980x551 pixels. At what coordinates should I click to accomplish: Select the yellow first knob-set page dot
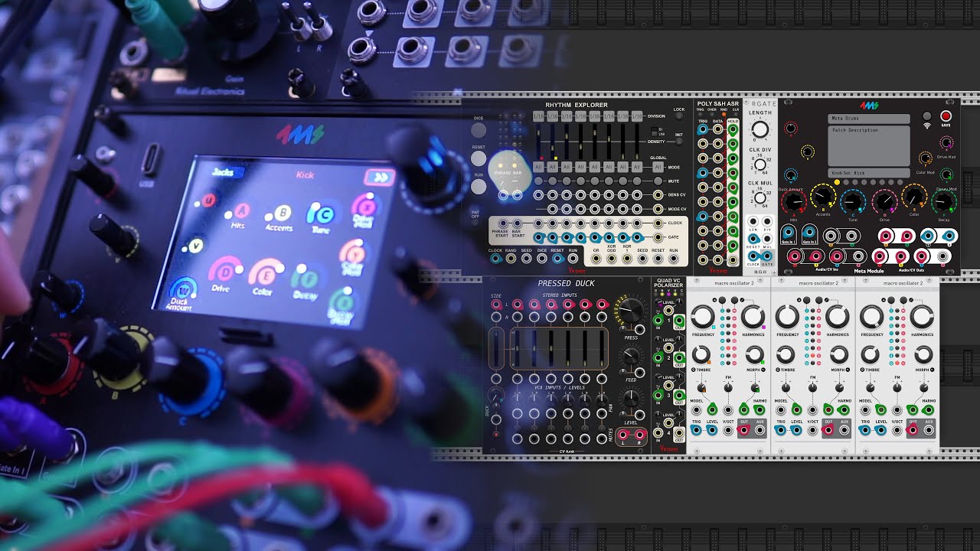(x=837, y=182)
